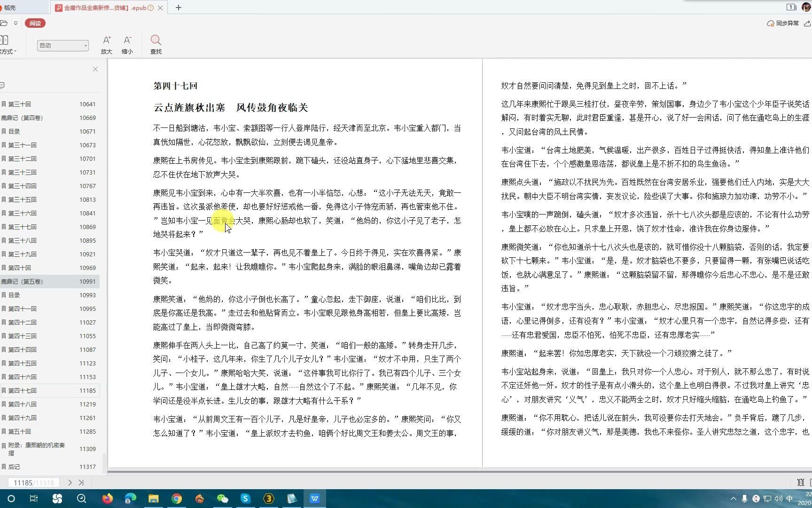The image size is (812, 508).
Task: Click the chapter heading 第四十七回 on the page
Action: [x=175, y=86]
